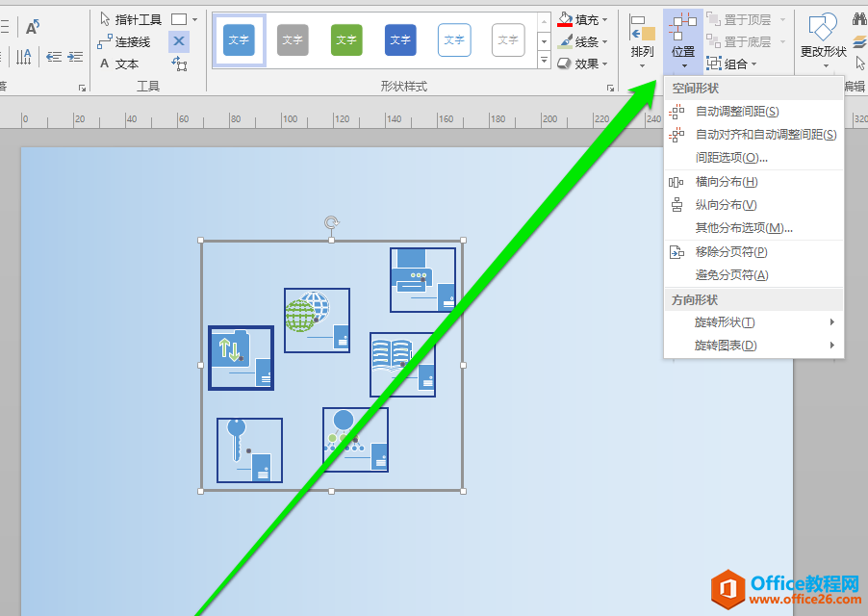The image size is (868, 616).
Task: Open the Change Shape (更改形状) button
Action: (x=823, y=40)
